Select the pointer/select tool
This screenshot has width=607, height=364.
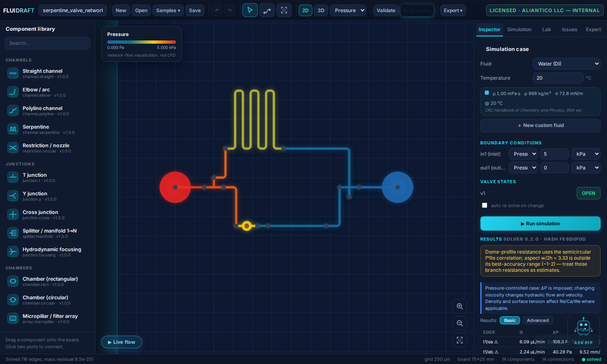point(250,10)
